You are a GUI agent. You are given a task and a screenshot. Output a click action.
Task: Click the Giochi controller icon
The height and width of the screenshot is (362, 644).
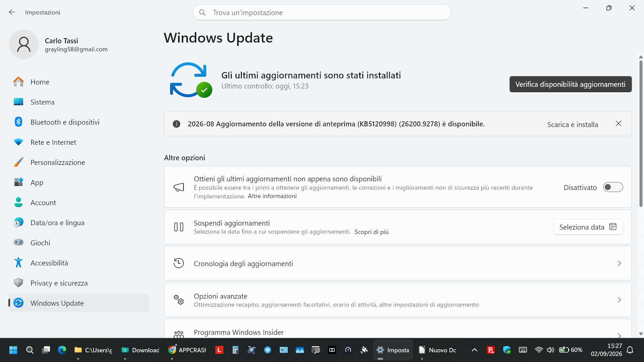[18, 242]
